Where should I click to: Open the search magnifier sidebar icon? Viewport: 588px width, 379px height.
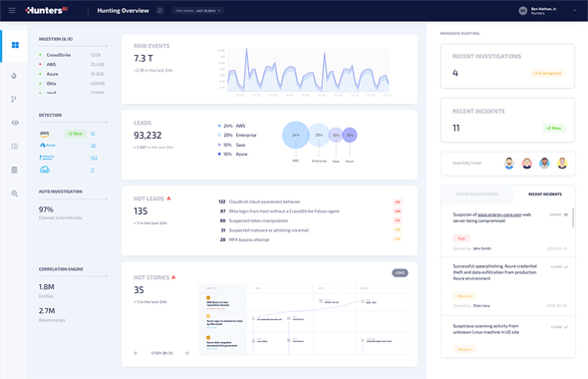(14, 193)
